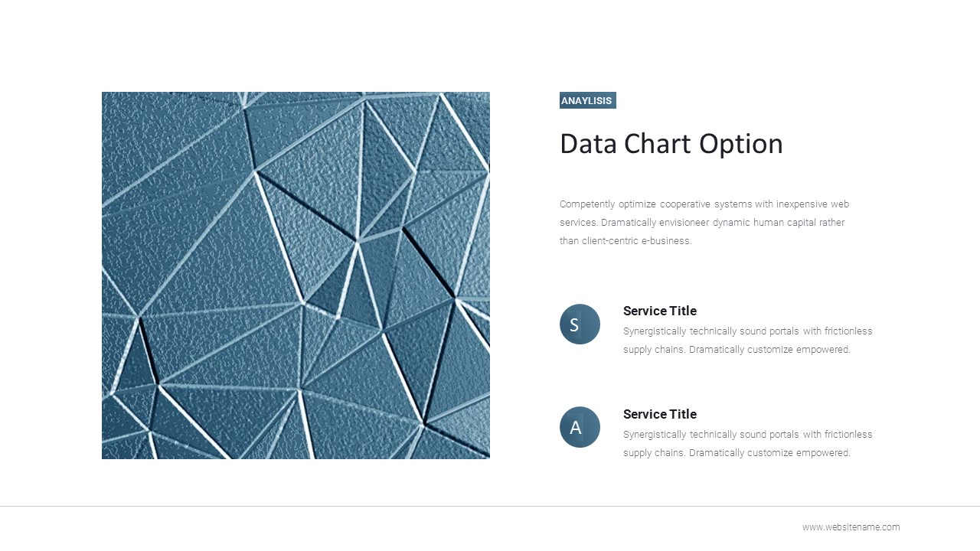
Task: Click the 'than client-centric e-business.' line
Action: [x=626, y=241]
